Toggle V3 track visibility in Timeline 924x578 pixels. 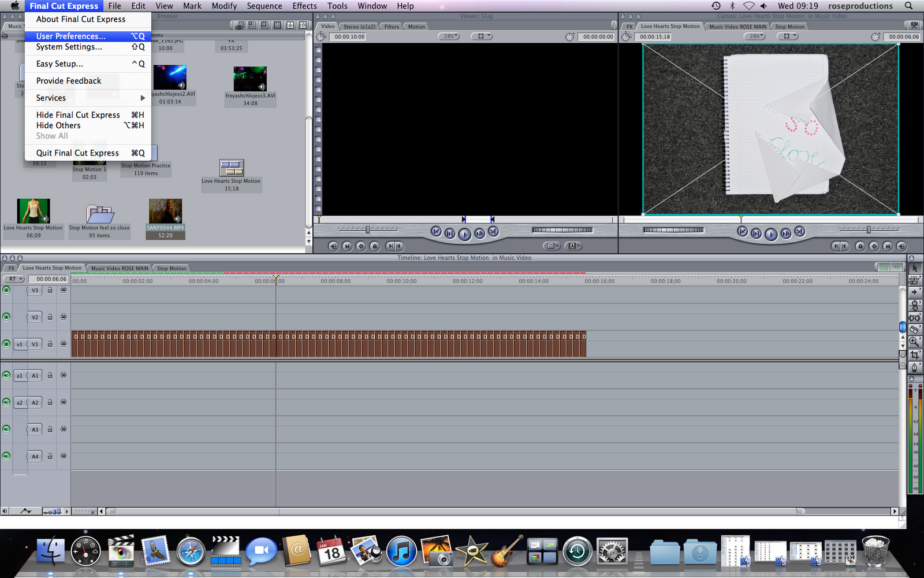[6, 290]
